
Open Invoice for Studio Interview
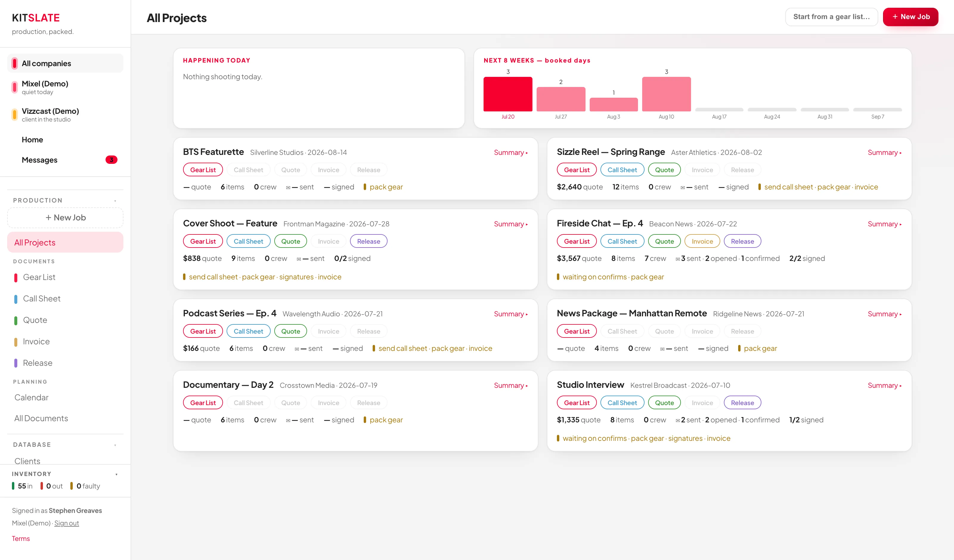pyautogui.click(x=702, y=403)
